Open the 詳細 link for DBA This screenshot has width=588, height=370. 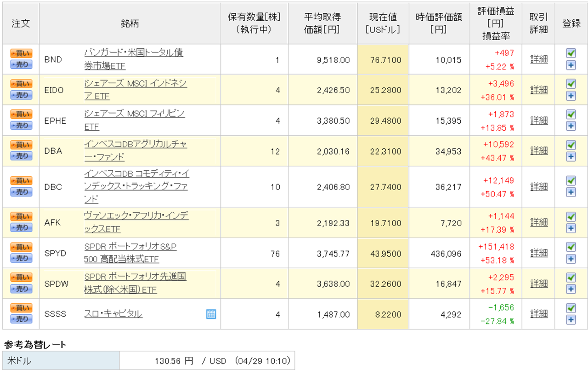539,151
